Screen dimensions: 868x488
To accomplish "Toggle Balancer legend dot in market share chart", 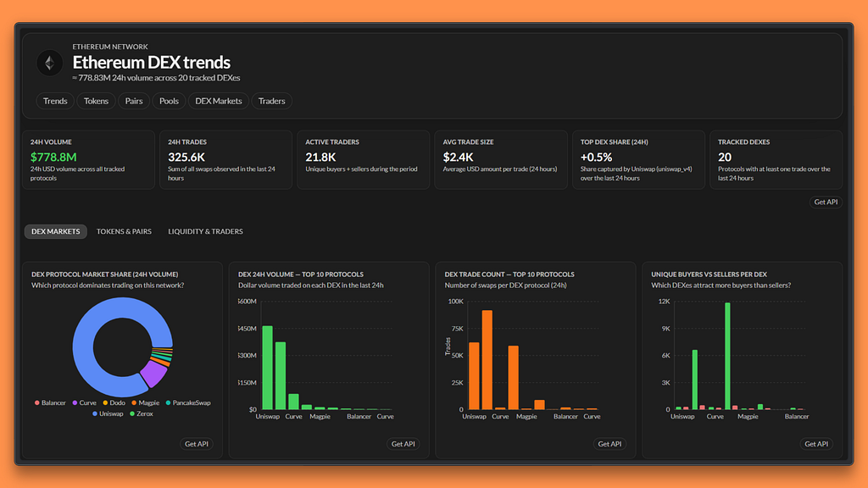I will coord(37,402).
